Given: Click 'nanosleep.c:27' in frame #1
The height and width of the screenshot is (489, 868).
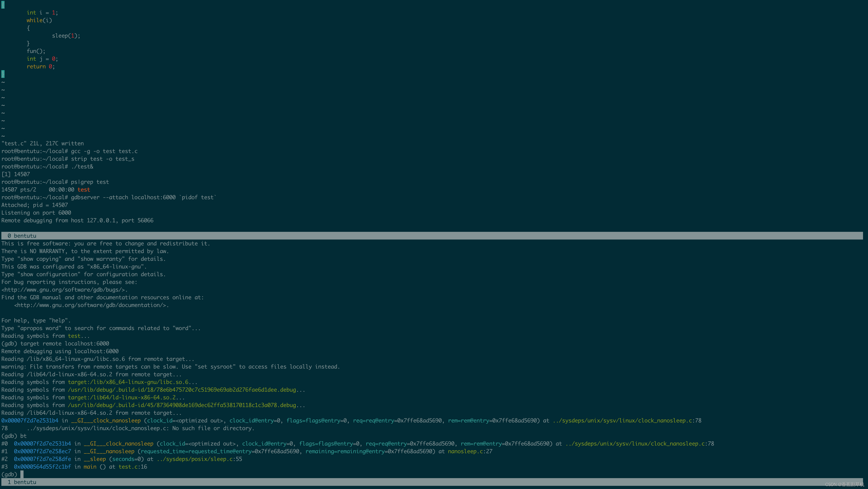Looking at the screenshot, I should click(x=470, y=451).
